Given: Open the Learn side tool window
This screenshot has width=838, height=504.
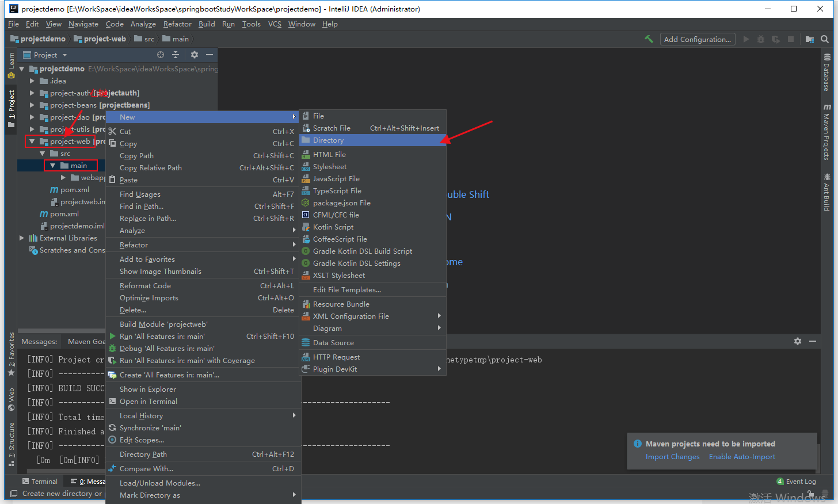Looking at the screenshot, I should click(11, 66).
